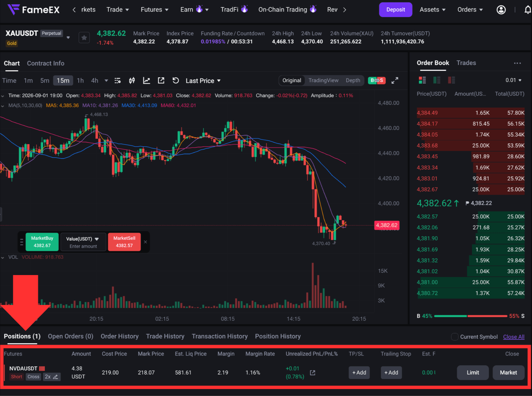Toggle the B/S trade markers switch

377,80
